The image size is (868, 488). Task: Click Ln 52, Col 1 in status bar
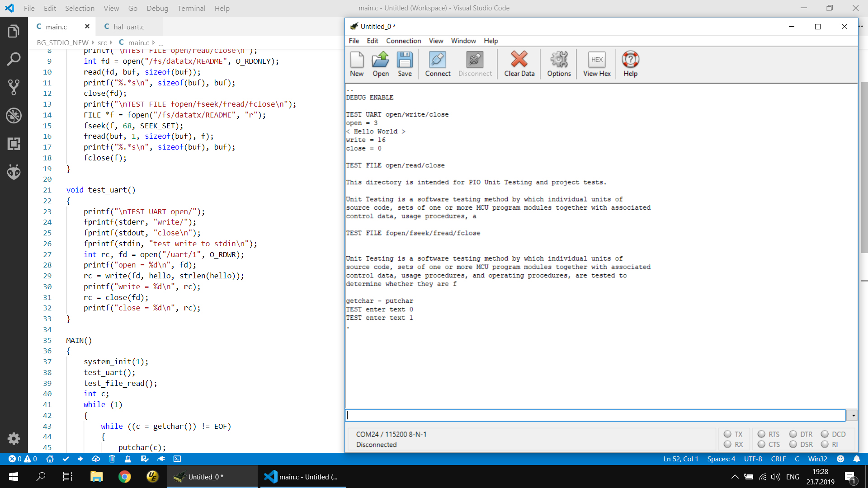(681, 459)
